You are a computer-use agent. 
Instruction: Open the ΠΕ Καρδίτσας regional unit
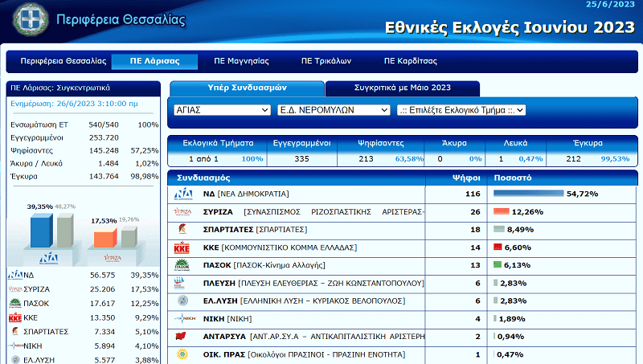[411, 61]
